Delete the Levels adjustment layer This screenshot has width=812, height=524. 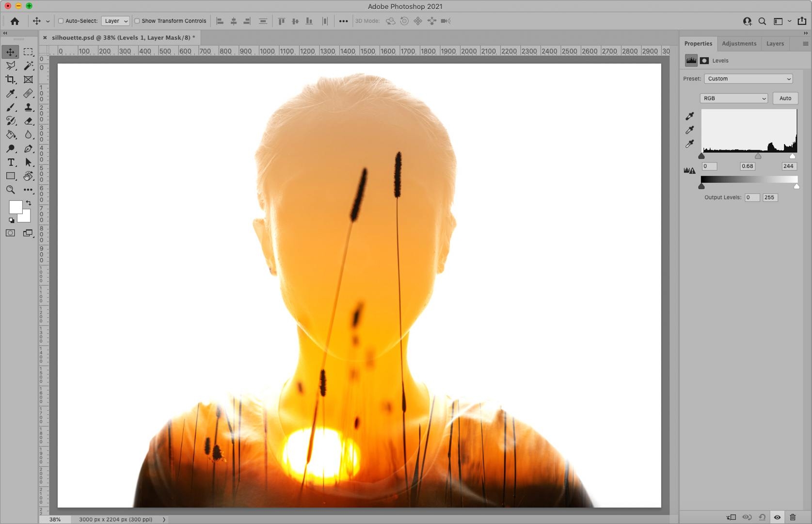pyautogui.click(x=793, y=517)
